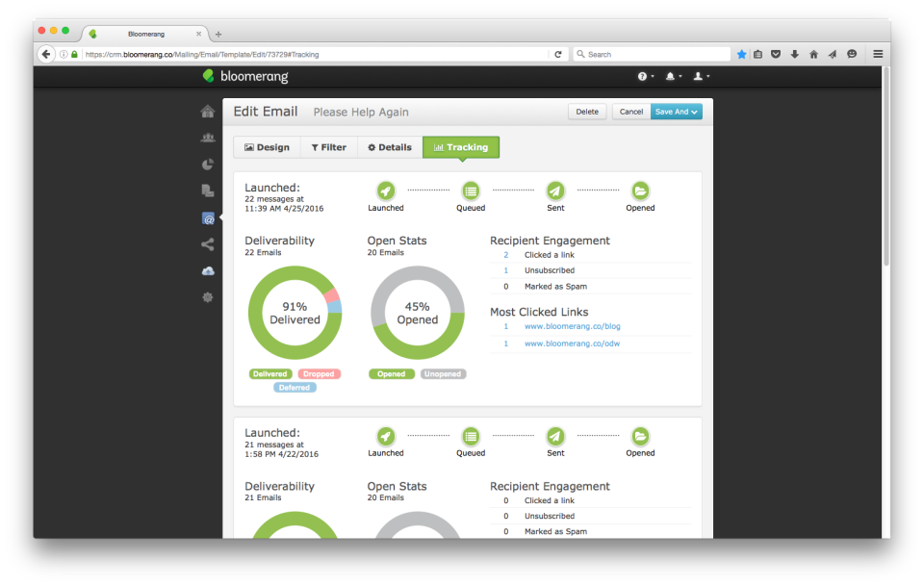Click '11:39 AM 4/25/2016' launch time
This screenshot has height=586, width=924.
284,209
